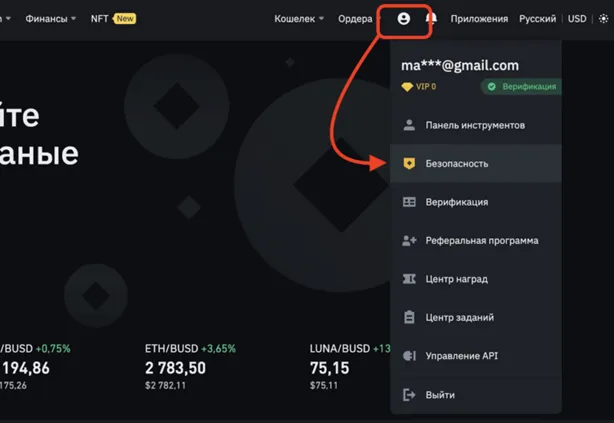Click the shield icon beside Безопасность
Screen dimensions: 614x423
(408, 163)
